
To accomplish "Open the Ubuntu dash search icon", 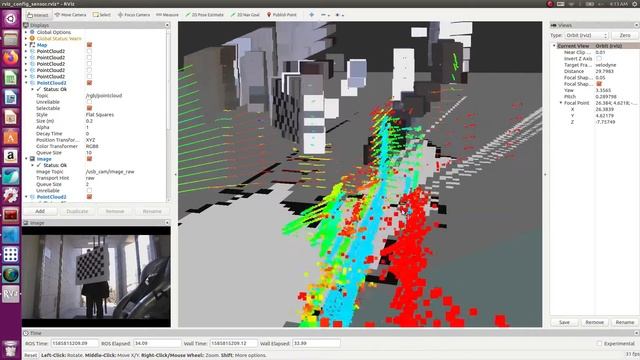I will click(x=11, y=18).
